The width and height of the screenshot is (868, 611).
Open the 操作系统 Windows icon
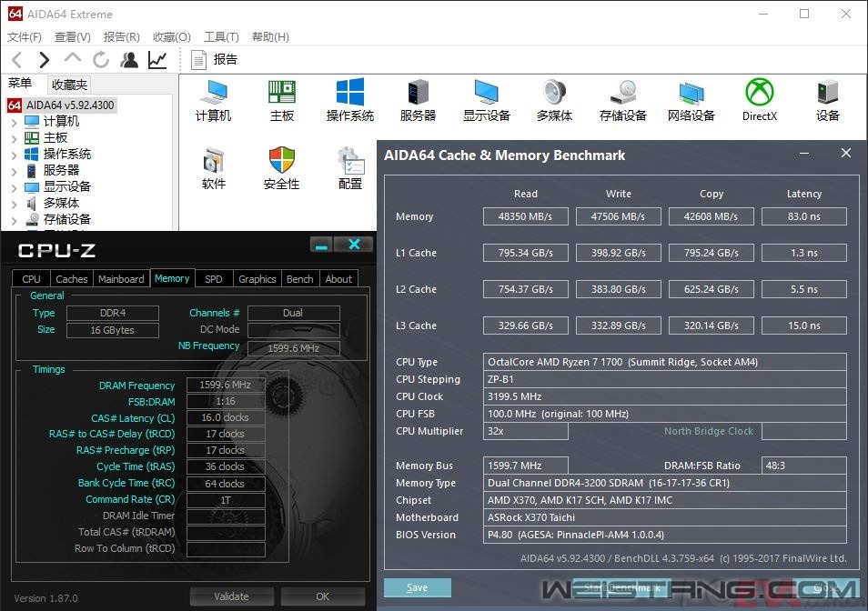pos(349,98)
